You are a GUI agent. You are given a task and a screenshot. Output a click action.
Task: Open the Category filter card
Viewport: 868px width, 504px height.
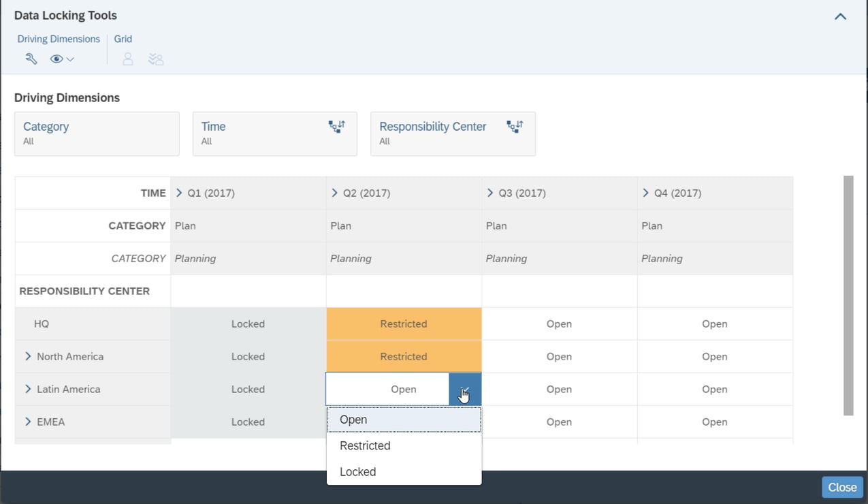point(96,133)
